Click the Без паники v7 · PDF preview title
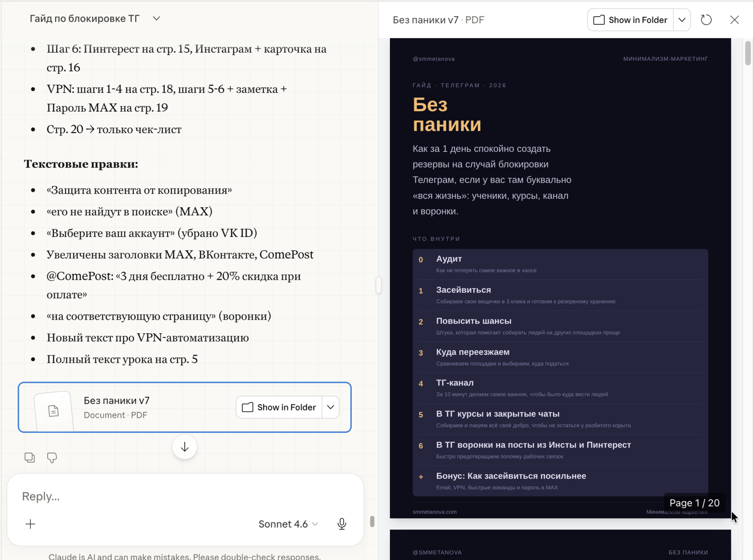Image resolution: width=753 pixels, height=560 pixels. pos(438,20)
